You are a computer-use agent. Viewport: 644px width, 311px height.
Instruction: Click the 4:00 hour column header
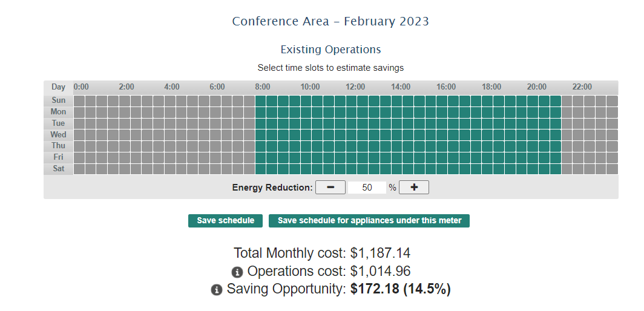click(172, 87)
